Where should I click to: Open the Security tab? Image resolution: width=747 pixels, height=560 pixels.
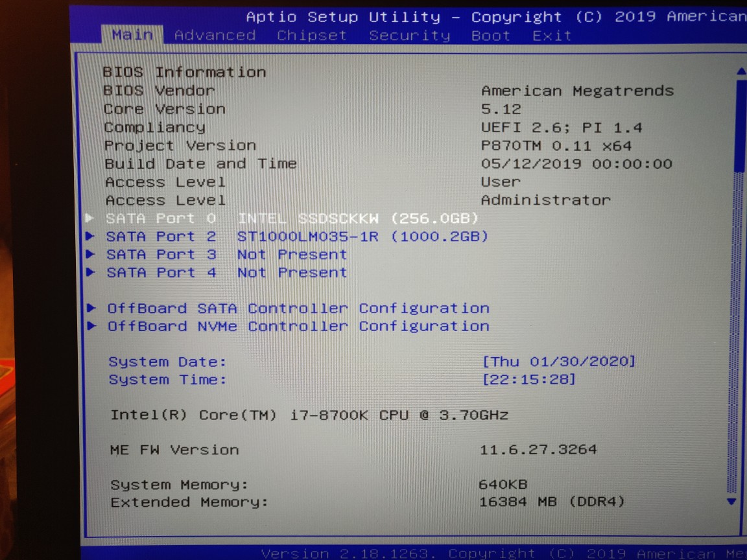click(x=409, y=35)
